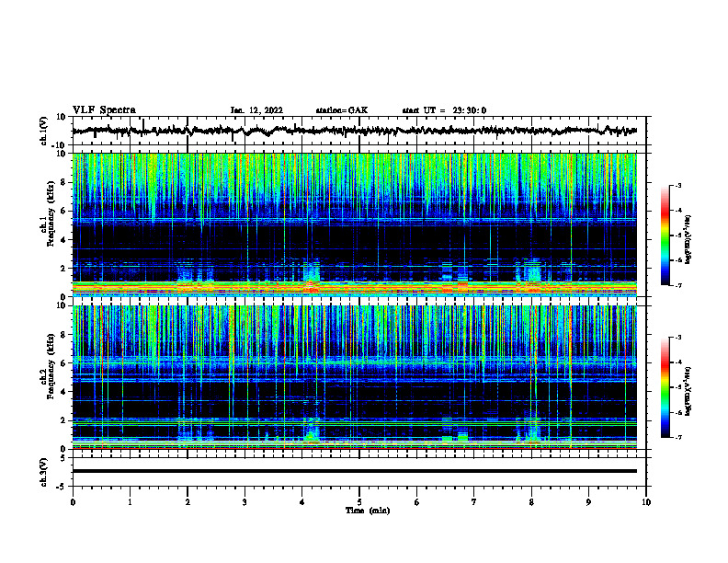Click the "-3" label on ch.1 colorbar

(677, 185)
